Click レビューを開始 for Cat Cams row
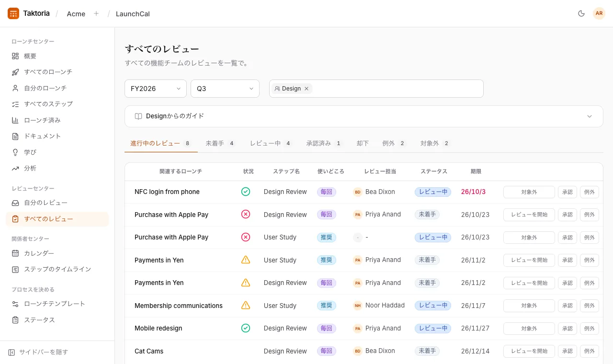The width and height of the screenshot is (613, 364). pos(529,351)
